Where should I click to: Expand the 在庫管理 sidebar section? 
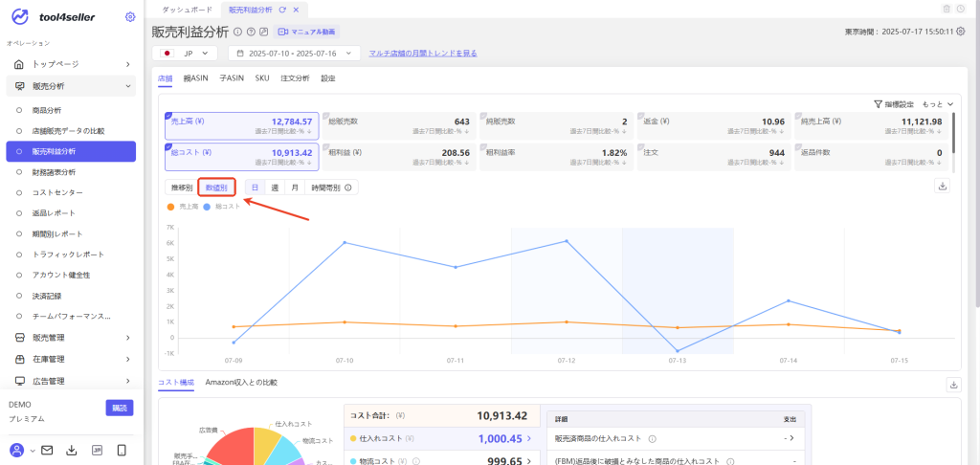pyautogui.click(x=127, y=360)
